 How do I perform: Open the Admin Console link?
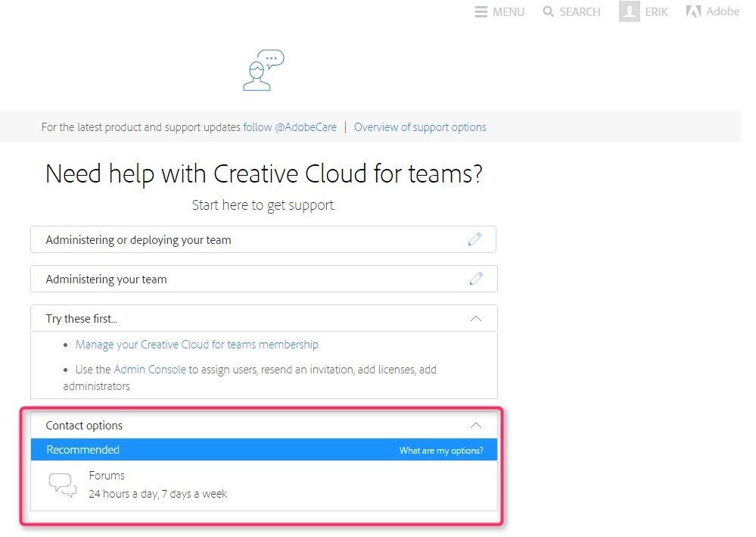tap(150, 370)
